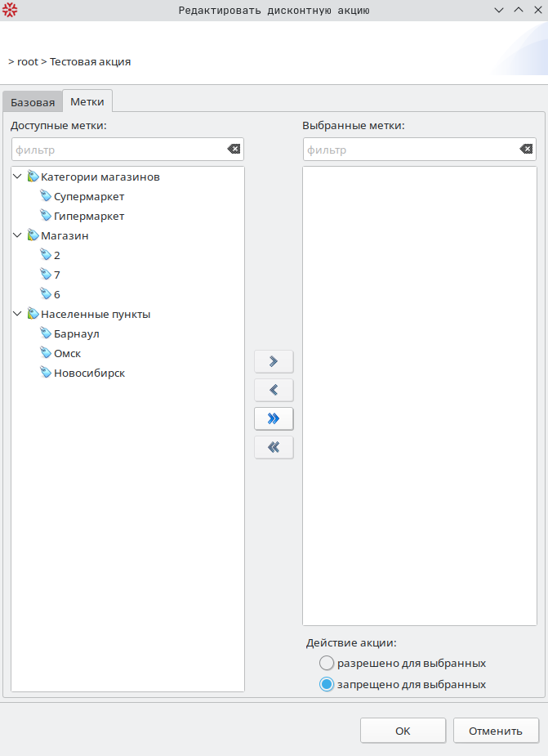Screen dimensions: 548x756
Task: Click the move selected label right arrow
Action: click(274, 361)
